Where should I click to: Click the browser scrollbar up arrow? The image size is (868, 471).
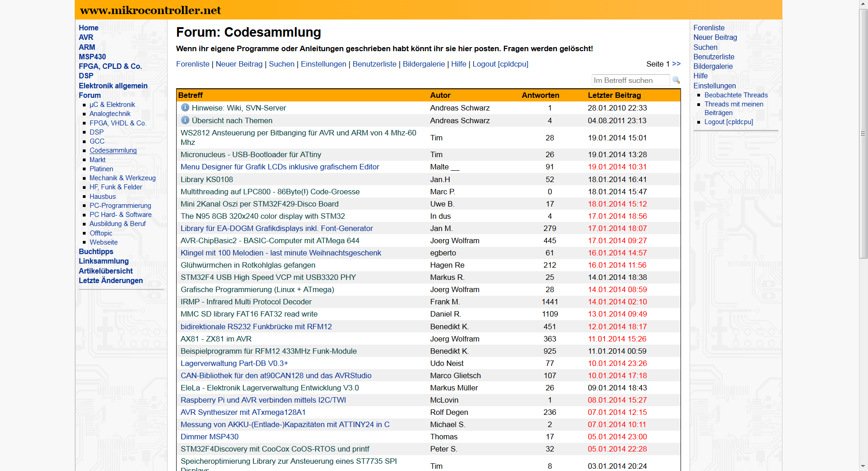click(x=863, y=4)
